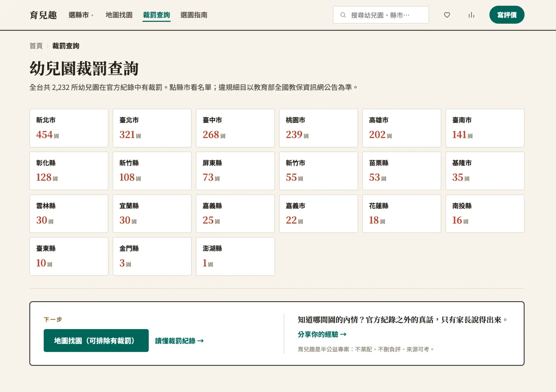Focus the 搜尋幼兒園、縣市 search field
Viewport: 556px width, 392px height.
pyautogui.click(x=381, y=15)
